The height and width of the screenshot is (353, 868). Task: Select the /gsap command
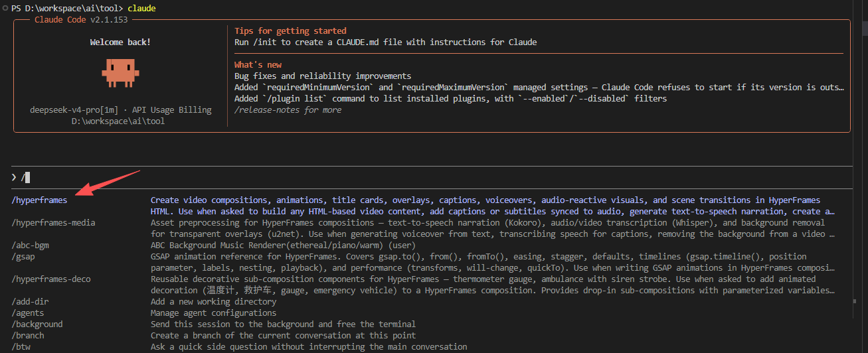pyautogui.click(x=23, y=256)
